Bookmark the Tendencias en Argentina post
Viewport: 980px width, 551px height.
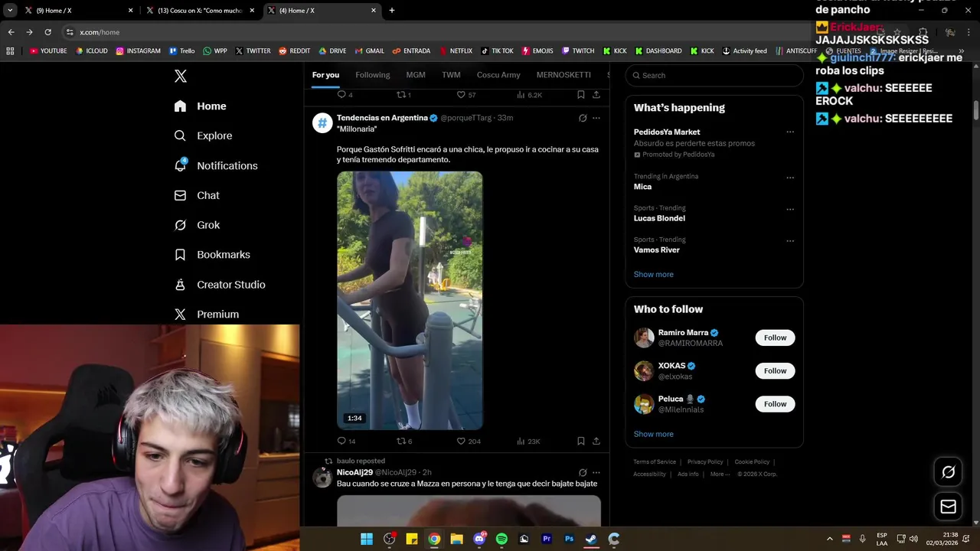581,441
